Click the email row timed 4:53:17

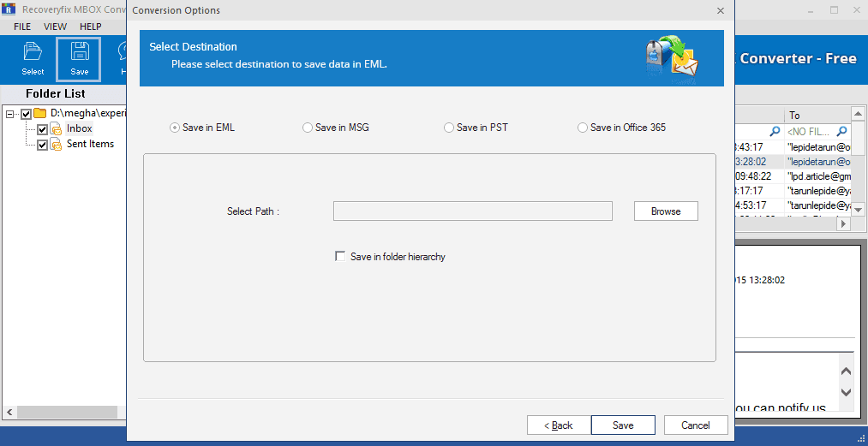point(793,205)
